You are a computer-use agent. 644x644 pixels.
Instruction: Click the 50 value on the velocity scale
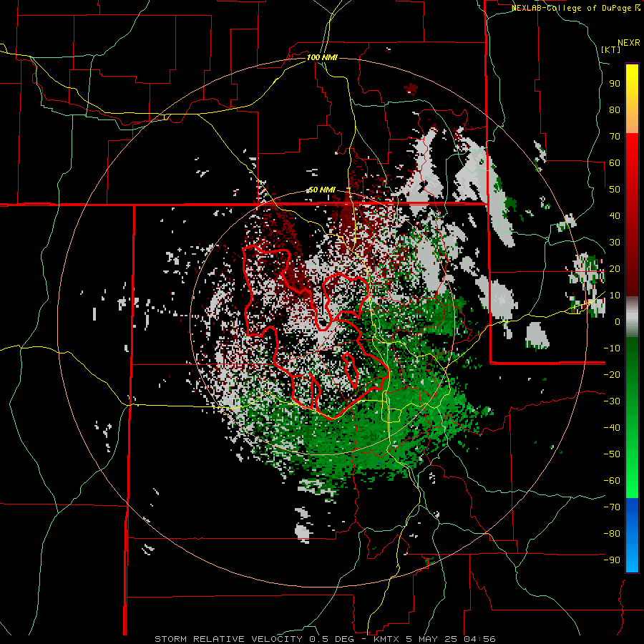615,190
